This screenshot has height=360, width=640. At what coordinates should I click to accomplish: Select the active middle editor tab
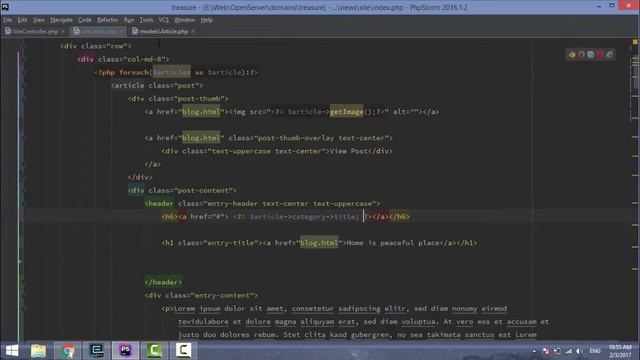coord(98,31)
